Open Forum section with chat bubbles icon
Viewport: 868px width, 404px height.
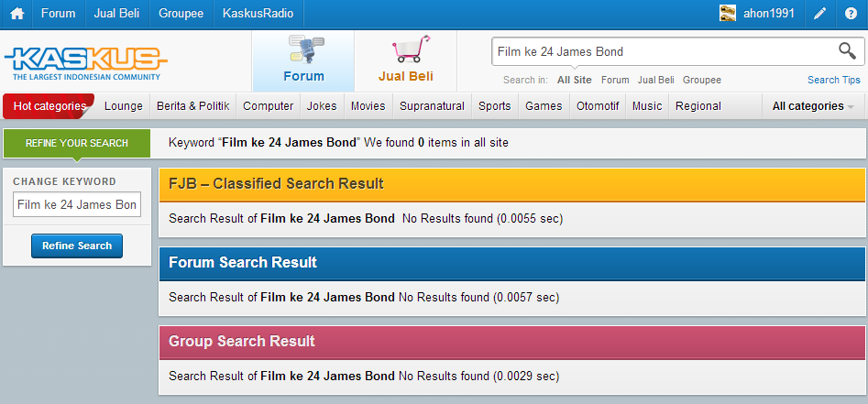(304, 60)
